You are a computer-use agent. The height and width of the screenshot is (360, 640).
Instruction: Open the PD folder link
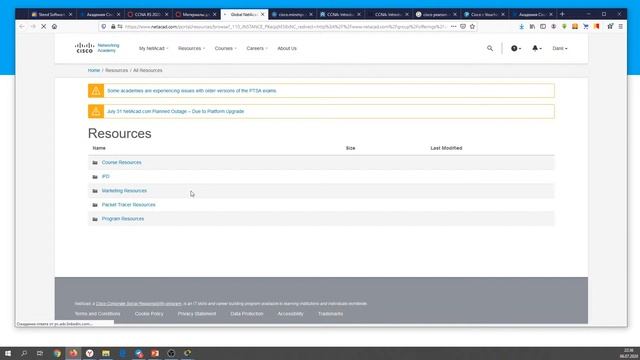105,176
